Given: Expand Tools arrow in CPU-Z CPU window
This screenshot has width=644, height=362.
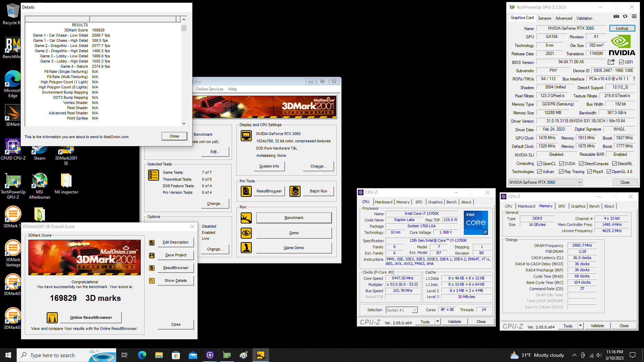Looking at the screenshot, I should coord(437,322).
